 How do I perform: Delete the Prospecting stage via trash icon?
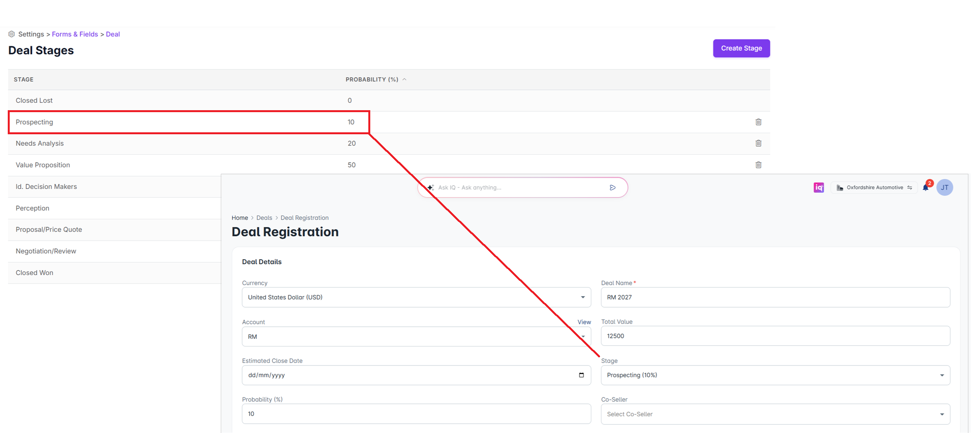pyautogui.click(x=758, y=122)
